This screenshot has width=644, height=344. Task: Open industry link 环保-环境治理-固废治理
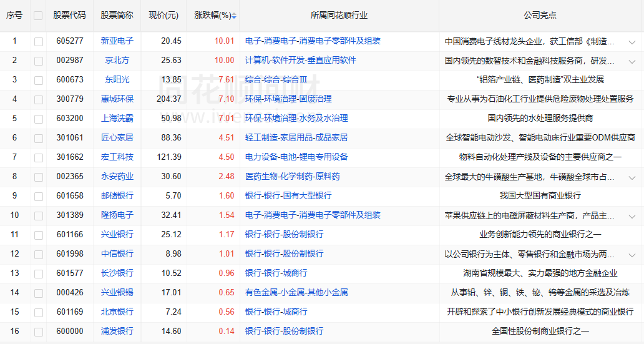tap(288, 99)
